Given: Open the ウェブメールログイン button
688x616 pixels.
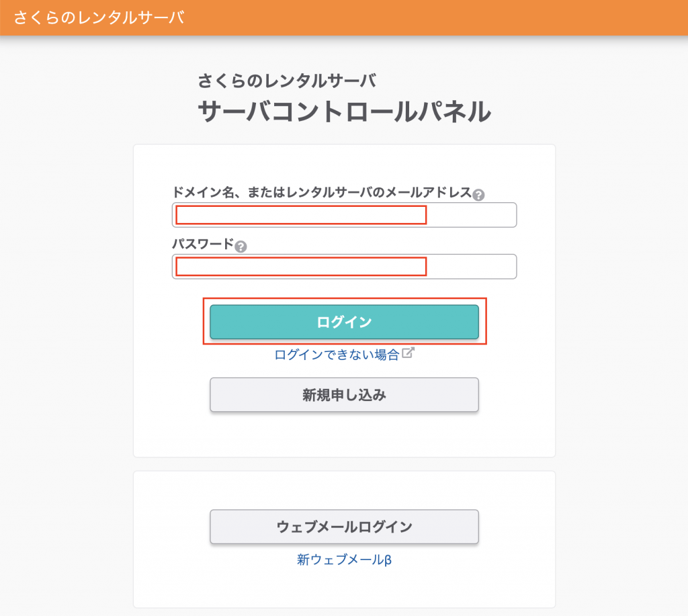Looking at the screenshot, I should tap(345, 527).
